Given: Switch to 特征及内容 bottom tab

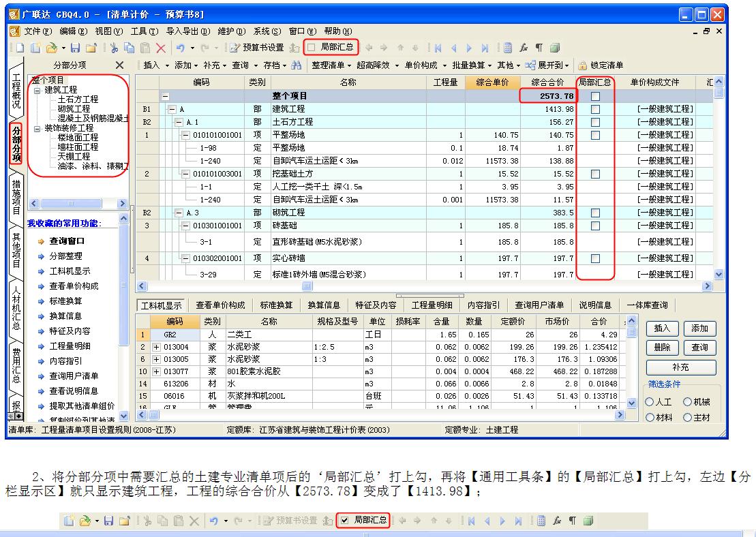Looking at the screenshot, I should (376, 305).
